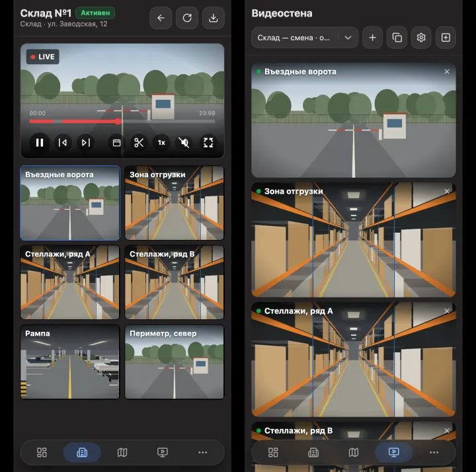Screen dimensions: 476x472
Task: Open video wall settings gear
Action: pyautogui.click(x=421, y=38)
